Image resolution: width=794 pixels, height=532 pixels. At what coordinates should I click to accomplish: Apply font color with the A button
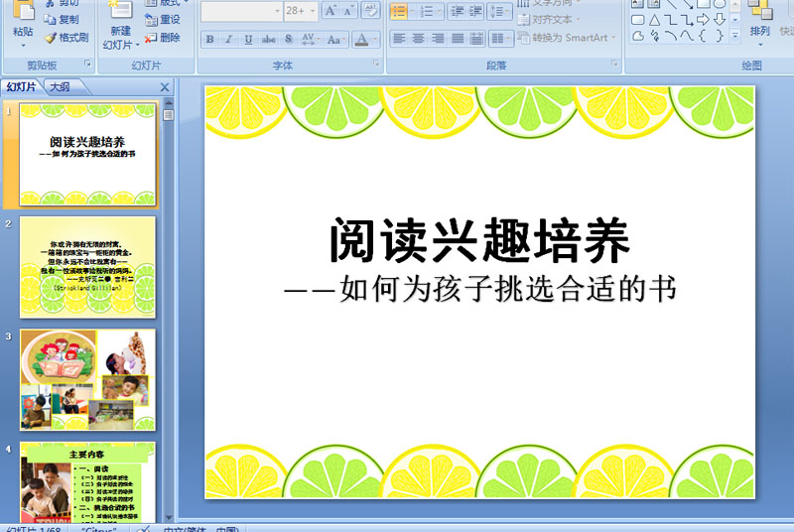pos(361,39)
